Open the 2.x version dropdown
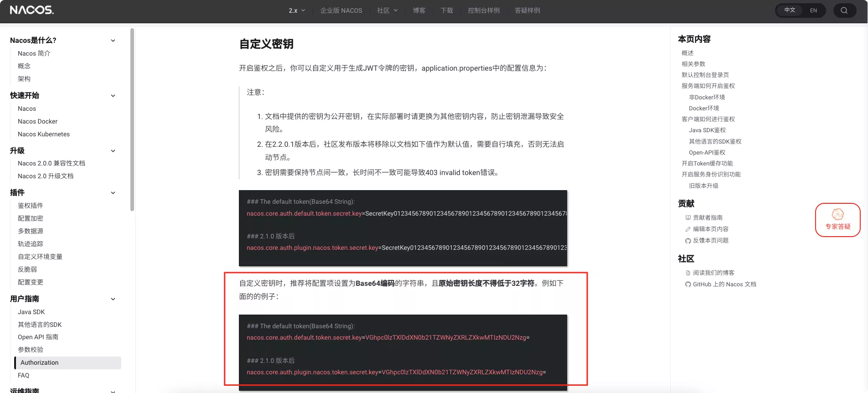 pyautogui.click(x=297, y=10)
